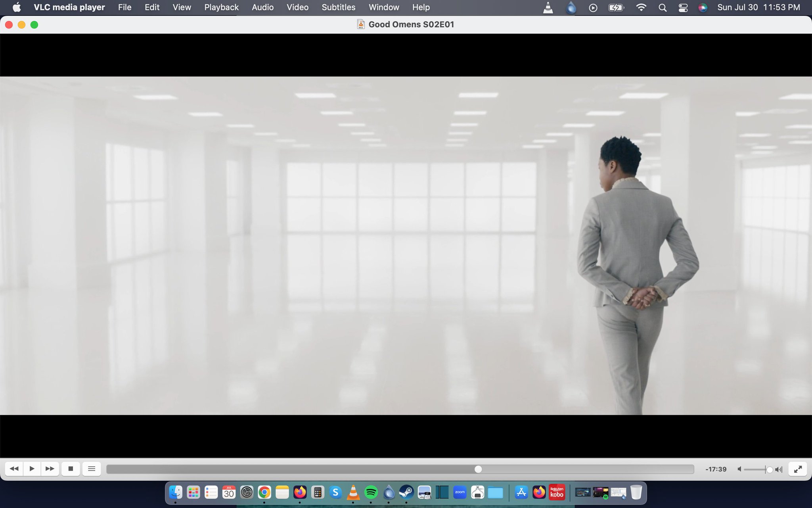812x508 pixels.
Task: Open the Firefox icon next to Rakuten Kobo
Action: click(x=539, y=493)
